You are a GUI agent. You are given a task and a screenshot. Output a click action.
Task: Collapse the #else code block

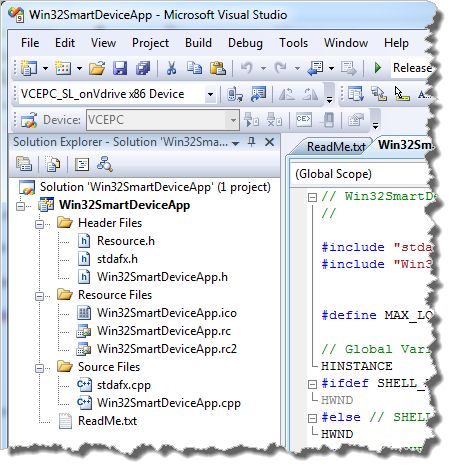[312, 418]
